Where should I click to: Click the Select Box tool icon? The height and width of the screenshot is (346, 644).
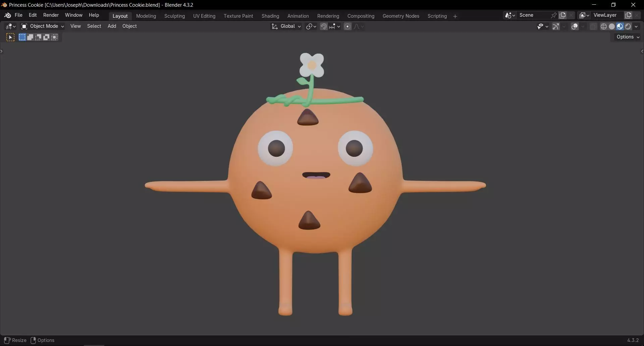pyautogui.click(x=10, y=38)
